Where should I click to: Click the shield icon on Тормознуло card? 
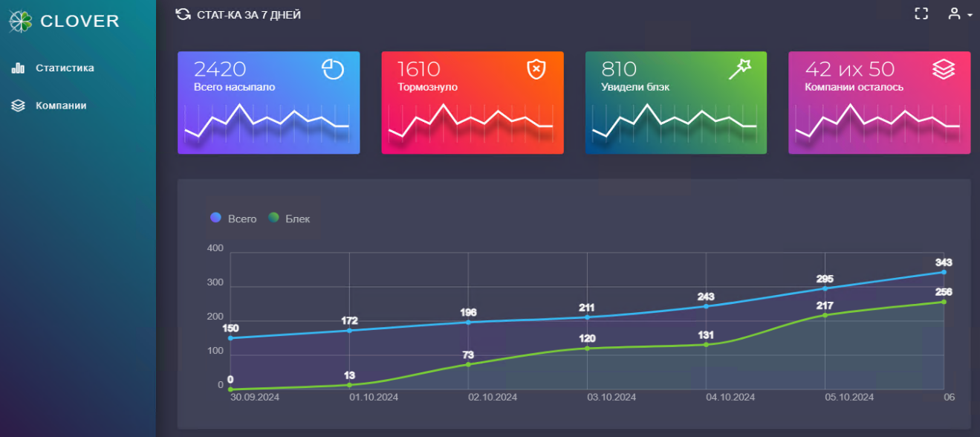(536, 69)
